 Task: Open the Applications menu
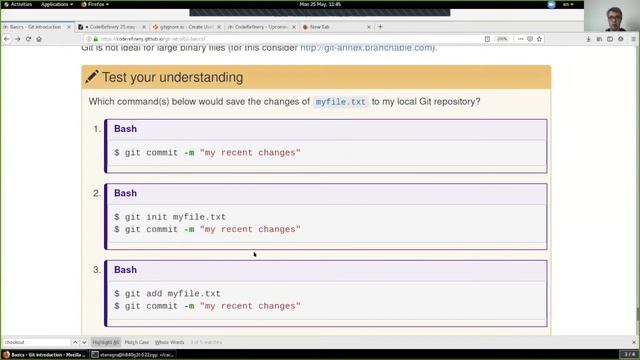tap(57, 4)
